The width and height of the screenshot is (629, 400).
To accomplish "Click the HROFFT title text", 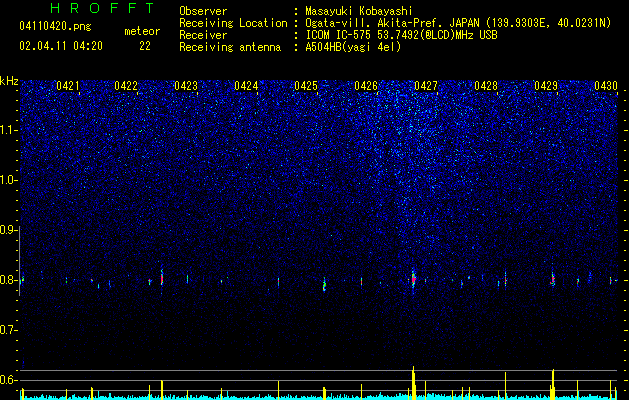I will [103, 8].
